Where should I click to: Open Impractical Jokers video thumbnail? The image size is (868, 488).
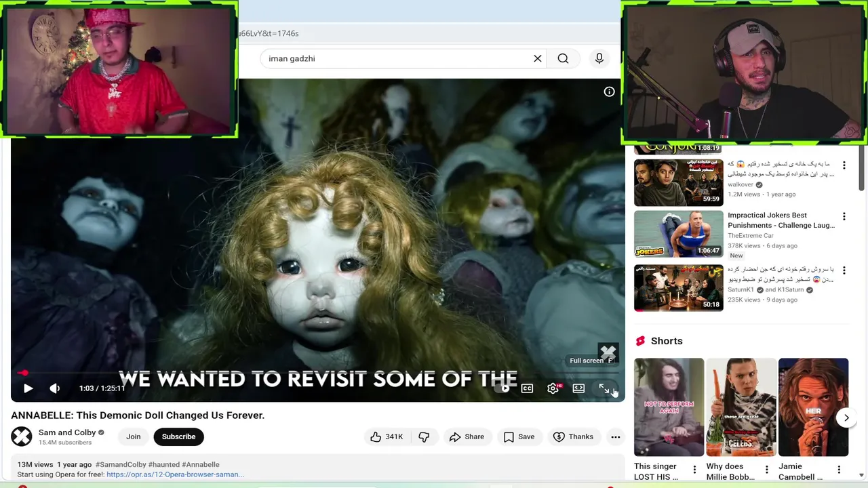[x=679, y=234]
